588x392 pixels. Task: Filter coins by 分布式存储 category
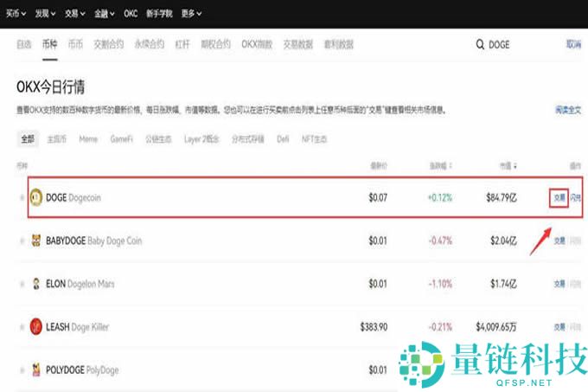tap(248, 139)
